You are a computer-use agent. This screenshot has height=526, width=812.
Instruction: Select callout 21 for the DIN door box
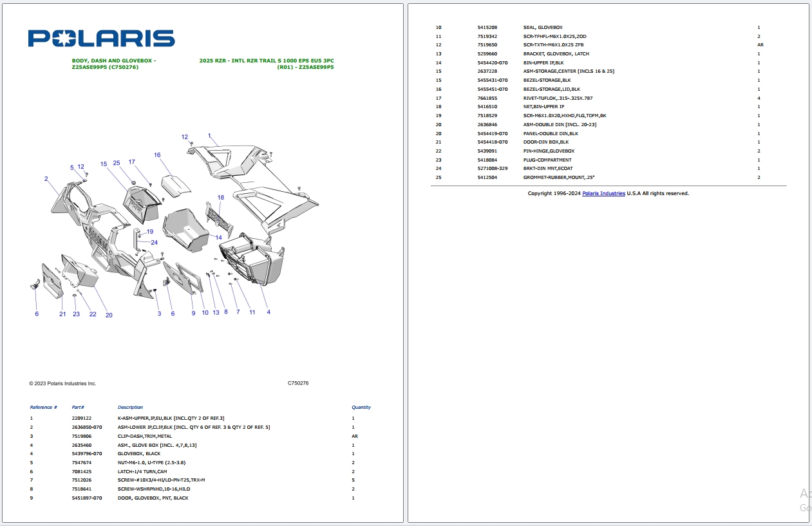tap(62, 314)
